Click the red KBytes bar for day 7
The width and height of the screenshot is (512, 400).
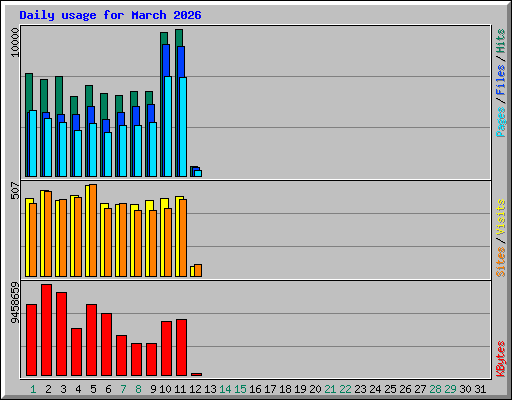coord(121,356)
